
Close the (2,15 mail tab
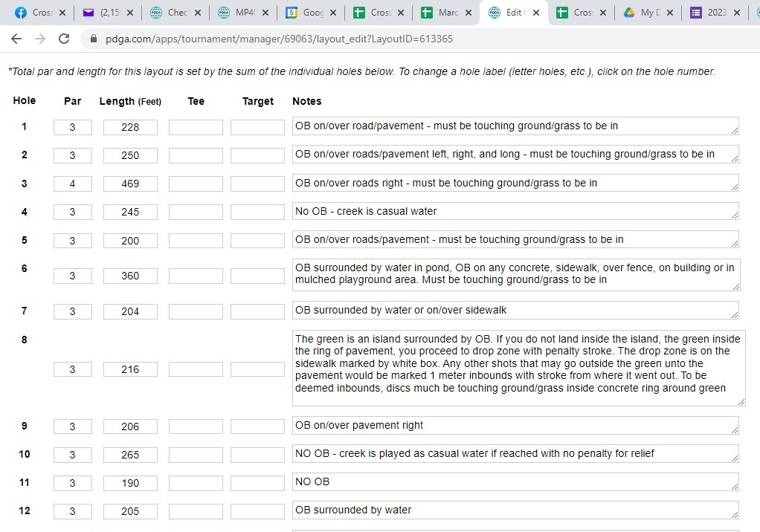pos(130,13)
